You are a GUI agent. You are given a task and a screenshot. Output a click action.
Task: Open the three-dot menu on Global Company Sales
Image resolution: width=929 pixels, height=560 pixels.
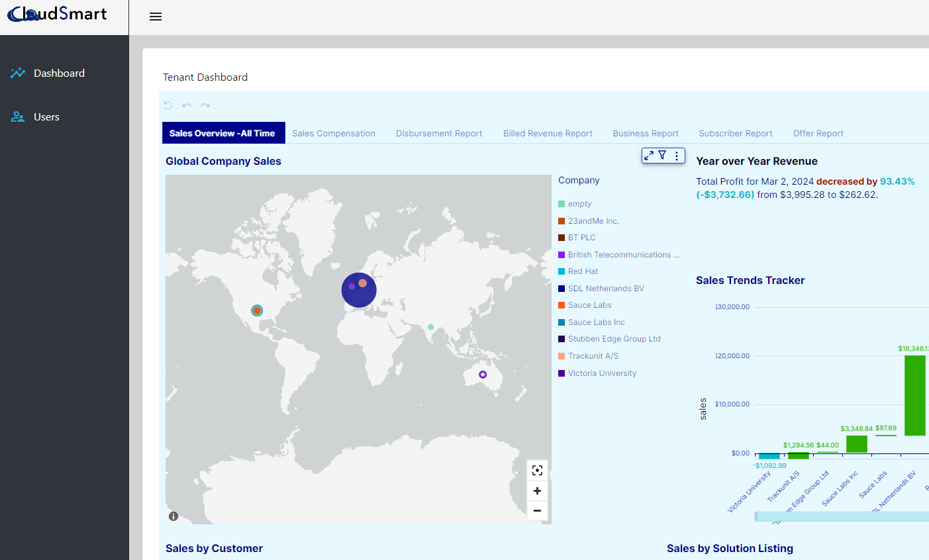[676, 155]
